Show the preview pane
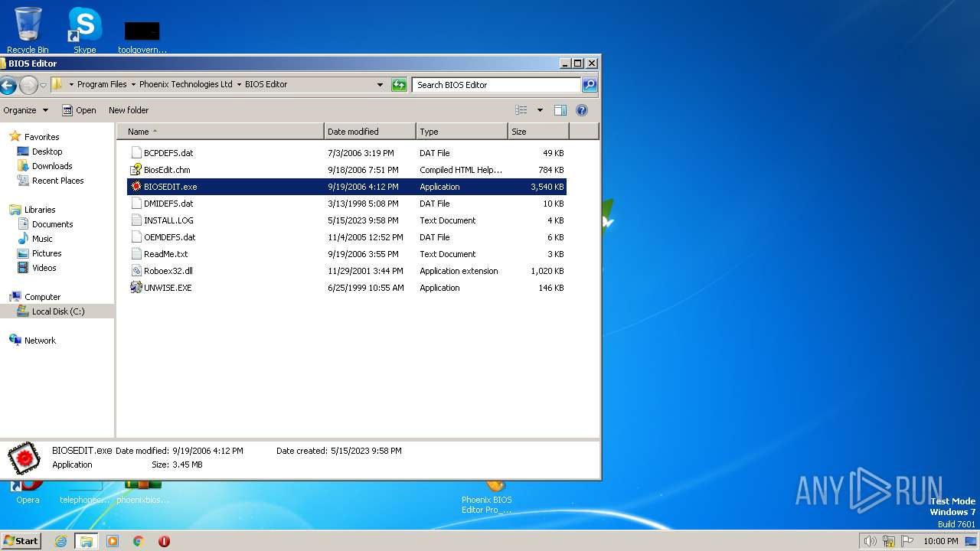 (x=560, y=110)
